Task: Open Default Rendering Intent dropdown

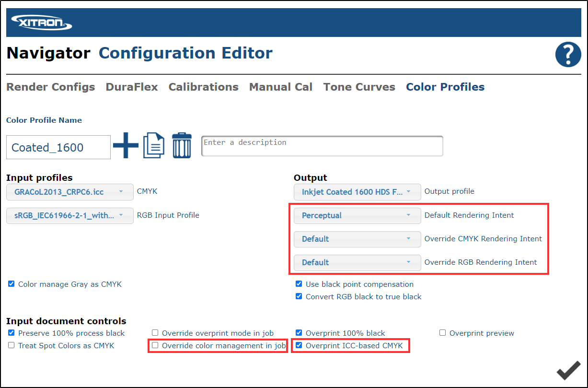Action: tap(357, 215)
